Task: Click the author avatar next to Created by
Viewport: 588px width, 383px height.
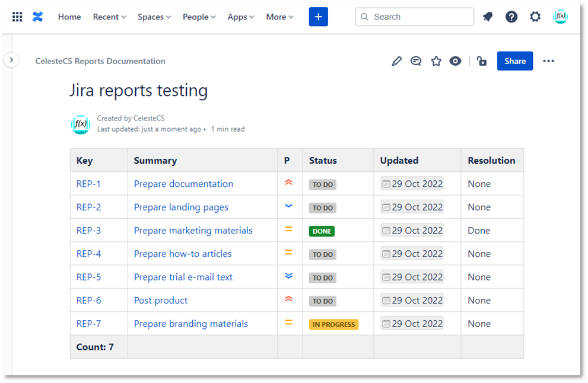Action: pyautogui.click(x=81, y=125)
